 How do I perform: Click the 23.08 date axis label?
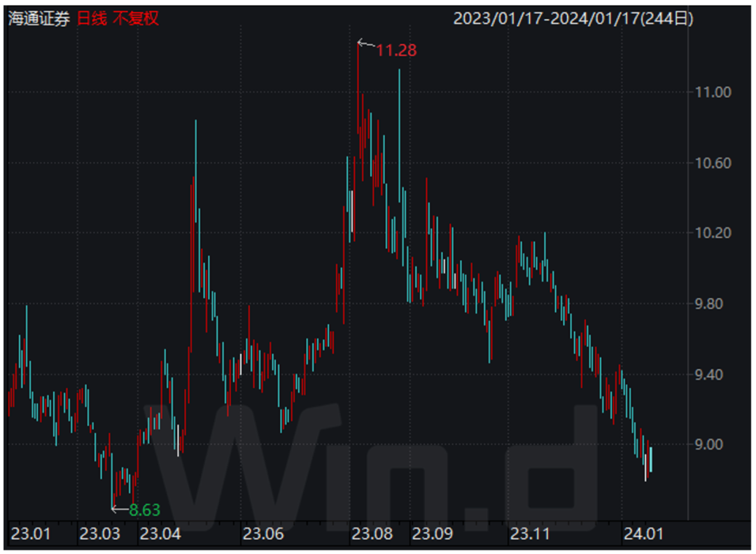[372, 534]
